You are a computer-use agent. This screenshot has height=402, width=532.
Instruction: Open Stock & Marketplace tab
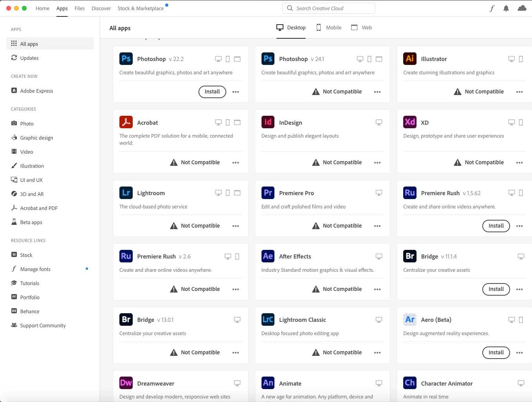coord(141,8)
